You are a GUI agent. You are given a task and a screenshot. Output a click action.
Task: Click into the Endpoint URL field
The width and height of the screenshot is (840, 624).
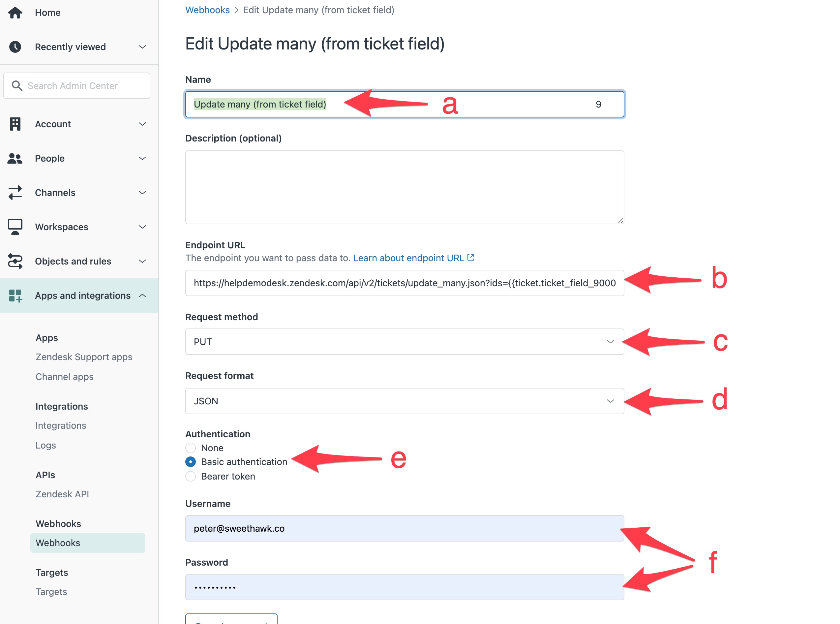404,283
